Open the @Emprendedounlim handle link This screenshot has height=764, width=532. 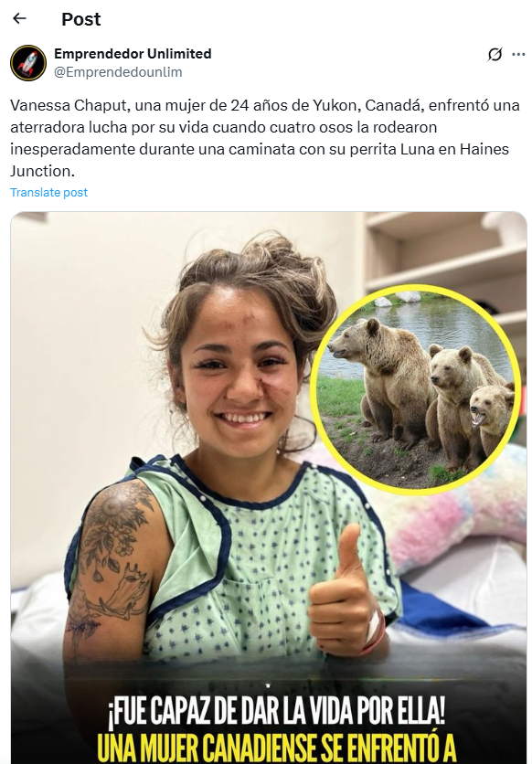click(118, 71)
